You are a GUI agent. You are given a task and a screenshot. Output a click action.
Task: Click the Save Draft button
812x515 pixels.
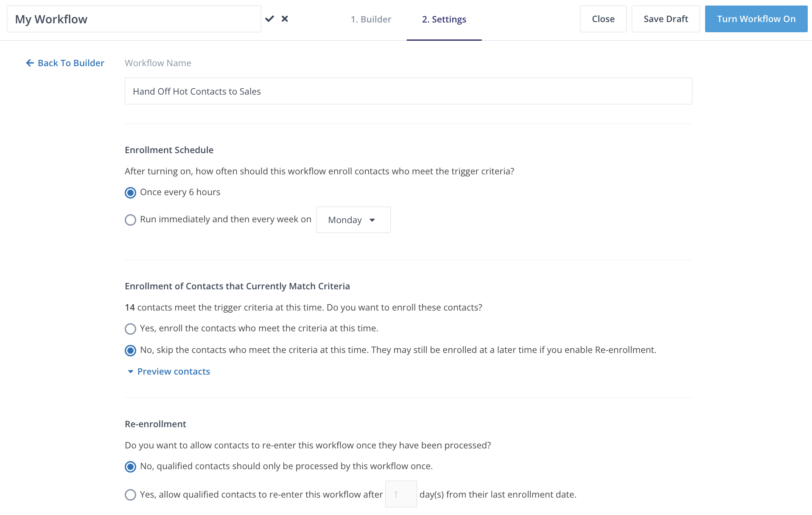click(665, 19)
